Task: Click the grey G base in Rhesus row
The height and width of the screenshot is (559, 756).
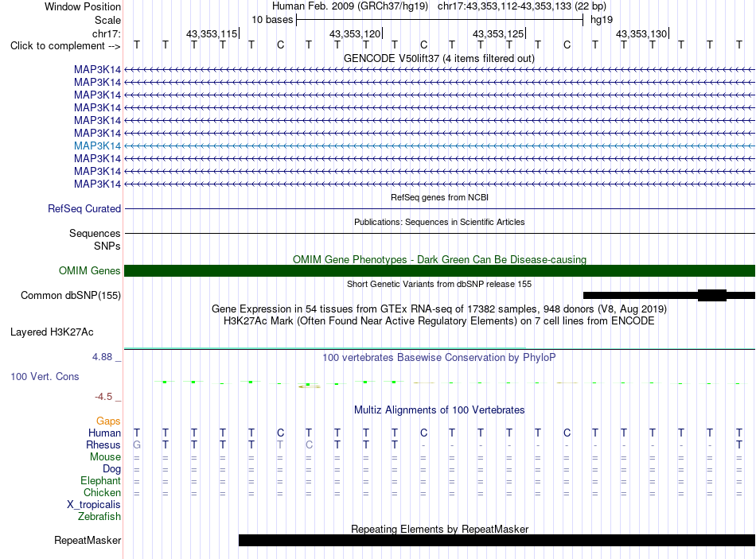Action: (x=137, y=444)
